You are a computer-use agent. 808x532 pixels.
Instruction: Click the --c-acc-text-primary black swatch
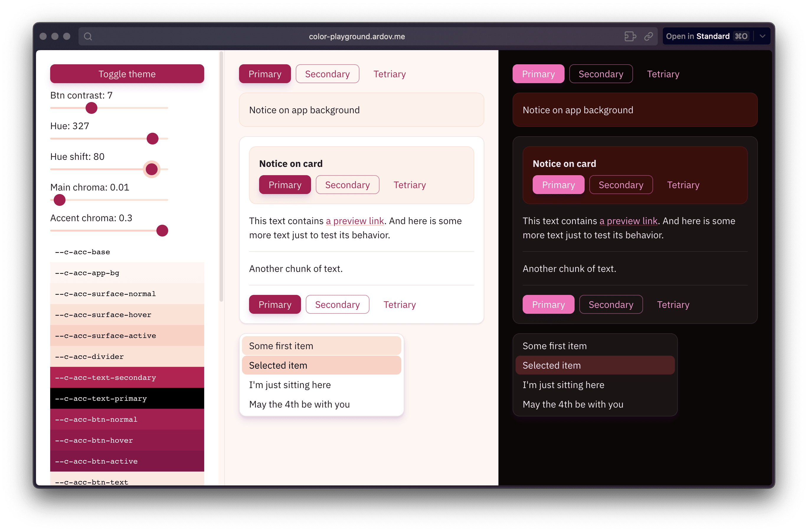click(x=127, y=398)
